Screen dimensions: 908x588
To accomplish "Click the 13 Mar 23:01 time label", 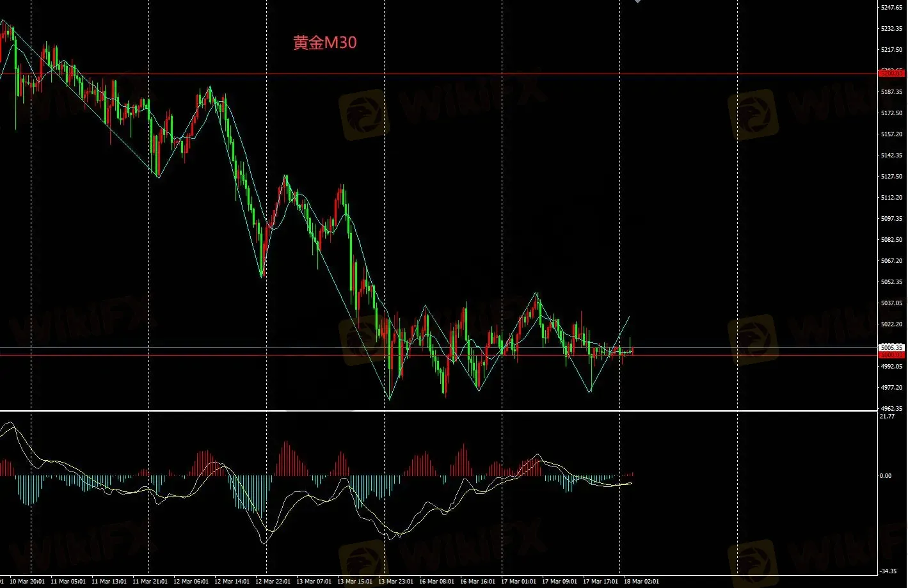I will tap(395, 582).
